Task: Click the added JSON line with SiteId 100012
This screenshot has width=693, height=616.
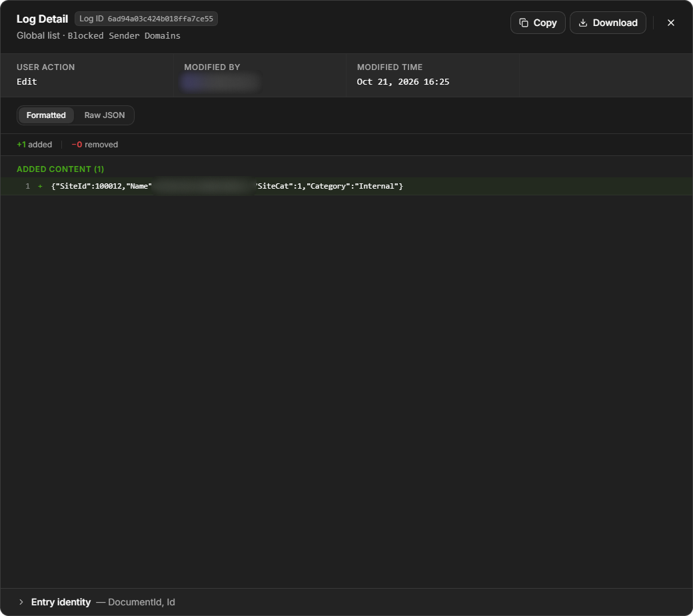Action: point(346,186)
